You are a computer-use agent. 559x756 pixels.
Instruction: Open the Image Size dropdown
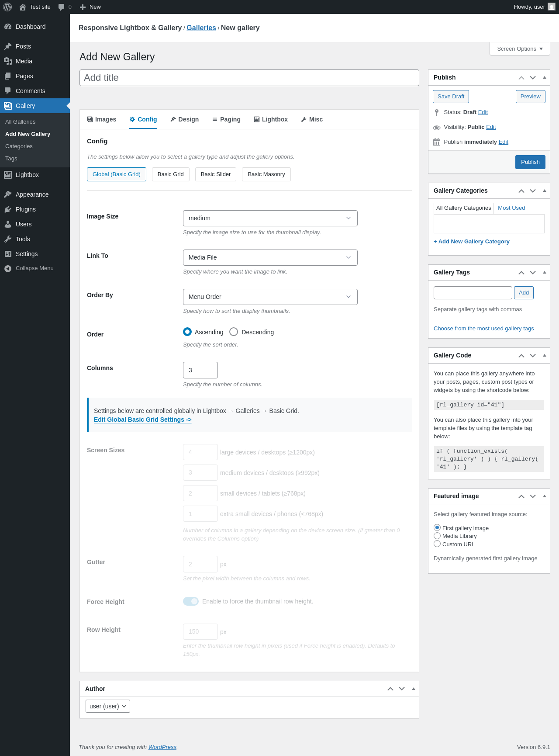pyautogui.click(x=270, y=218)
